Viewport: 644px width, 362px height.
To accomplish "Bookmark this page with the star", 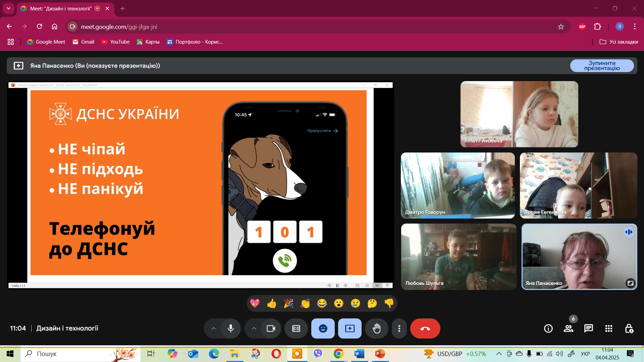I will 561,26.
